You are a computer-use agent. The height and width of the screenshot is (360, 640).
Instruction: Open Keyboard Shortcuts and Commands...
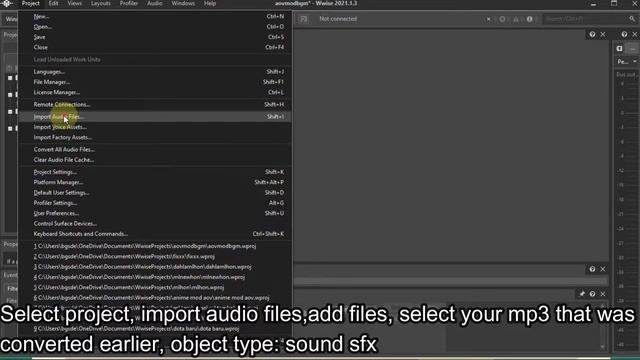coord(155,234)
